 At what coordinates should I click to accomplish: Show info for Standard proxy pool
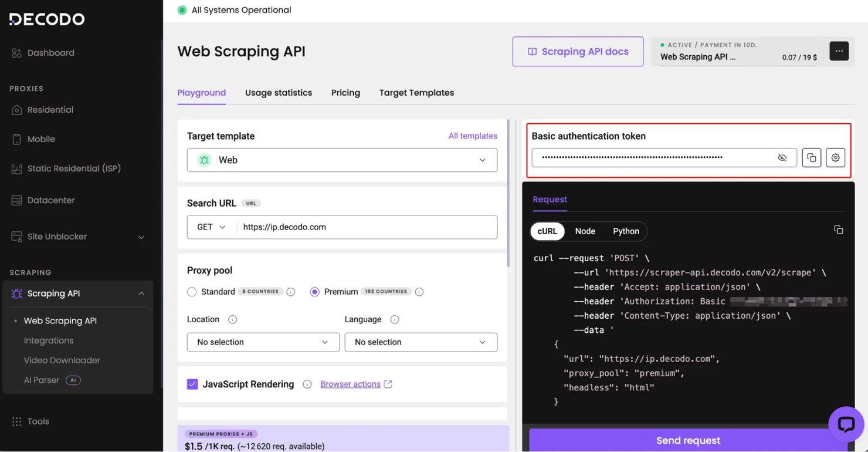click(x=291, y=292)
